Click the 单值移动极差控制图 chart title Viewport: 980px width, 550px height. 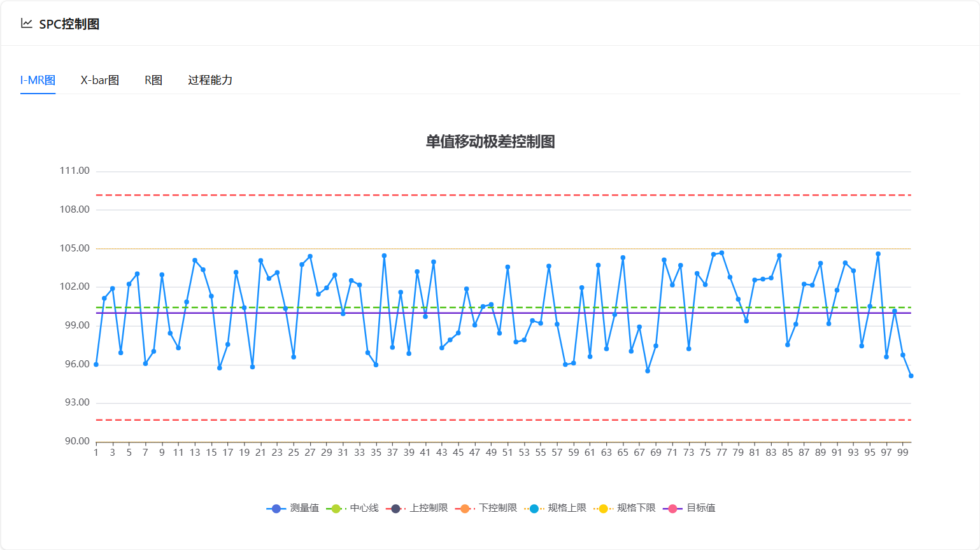coord(490,141)
